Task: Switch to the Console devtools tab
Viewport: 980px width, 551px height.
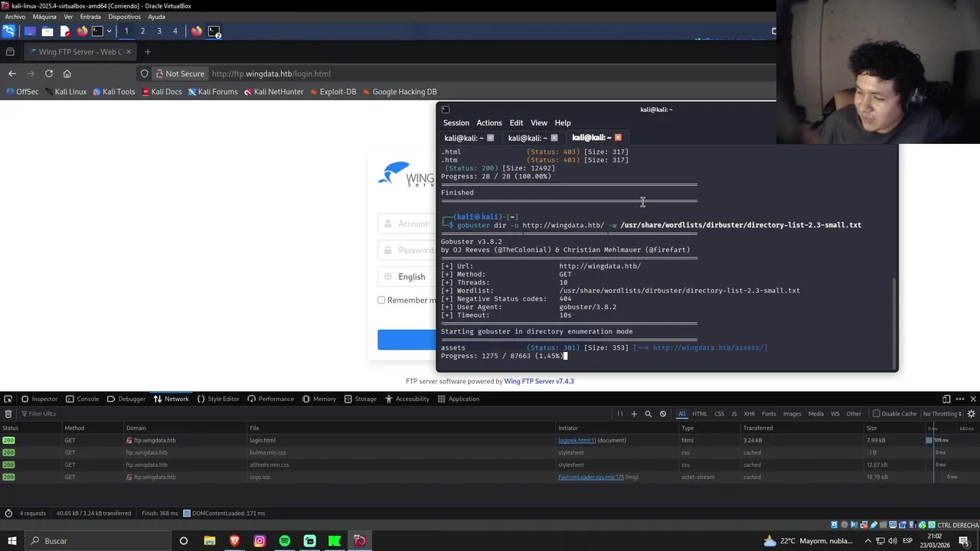Action: (x=83, y=399)
